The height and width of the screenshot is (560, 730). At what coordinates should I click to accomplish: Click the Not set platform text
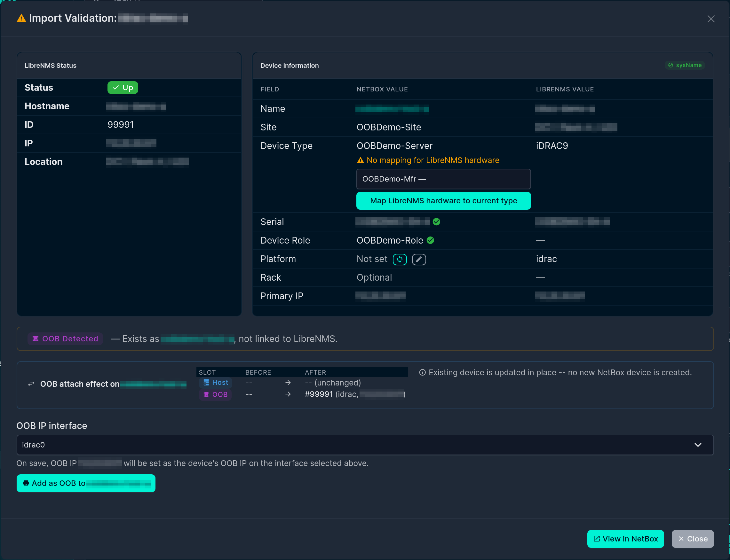point(372,259)
